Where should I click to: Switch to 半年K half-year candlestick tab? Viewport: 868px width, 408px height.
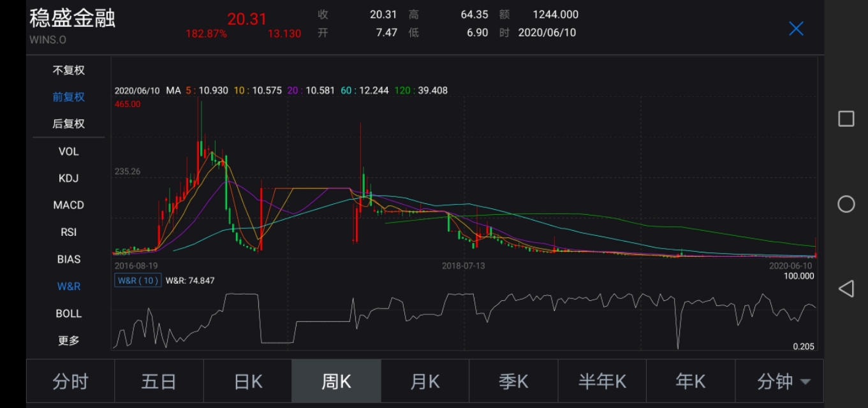[x=602, y=381]
